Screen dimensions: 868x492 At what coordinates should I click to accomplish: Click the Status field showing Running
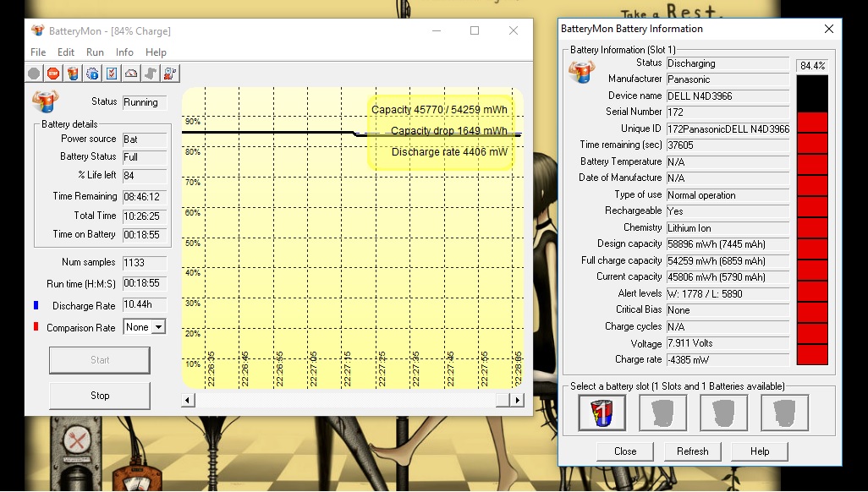click(145, 102)
